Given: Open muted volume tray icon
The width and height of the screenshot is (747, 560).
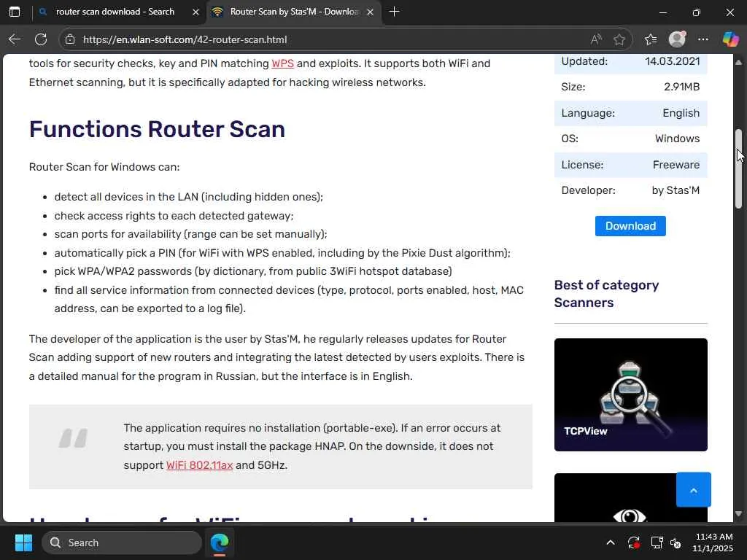Looking at the screenshot, I should coord(676,542).
